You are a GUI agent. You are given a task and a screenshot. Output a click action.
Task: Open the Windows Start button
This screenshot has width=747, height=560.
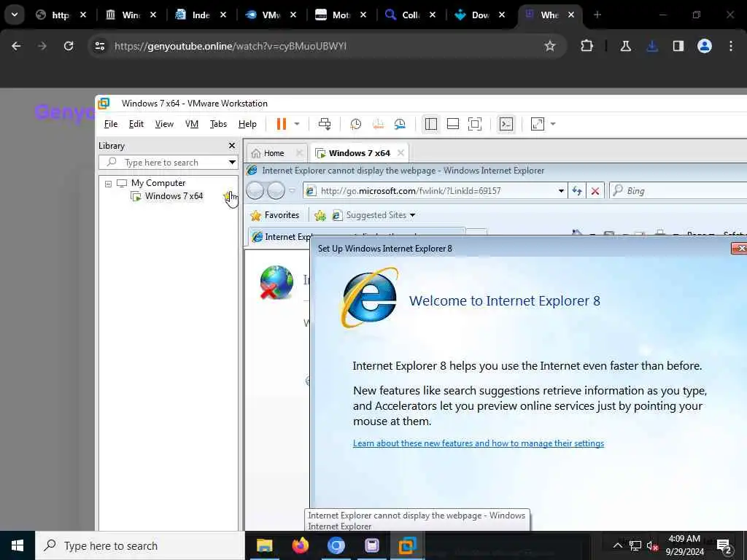[x=18, y=545]
